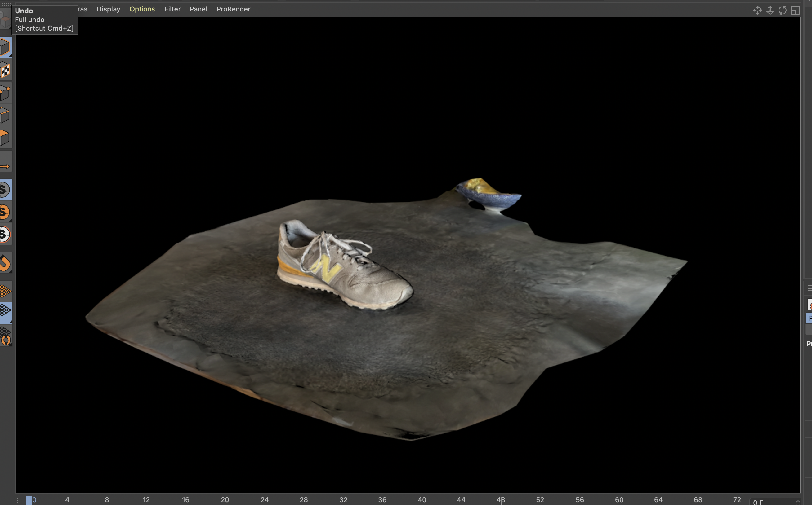Click the viewport dolly zoom icon

coord(770,10)
